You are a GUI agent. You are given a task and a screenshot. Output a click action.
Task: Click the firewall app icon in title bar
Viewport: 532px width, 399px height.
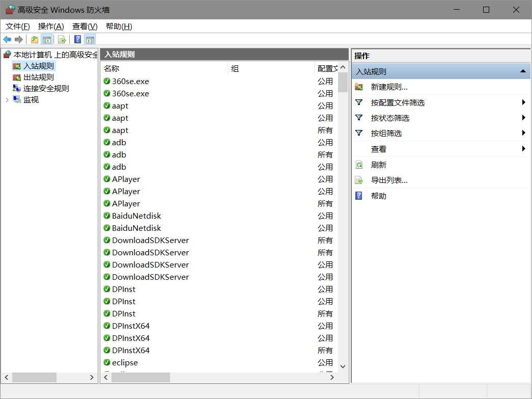[x=10, y=10]
